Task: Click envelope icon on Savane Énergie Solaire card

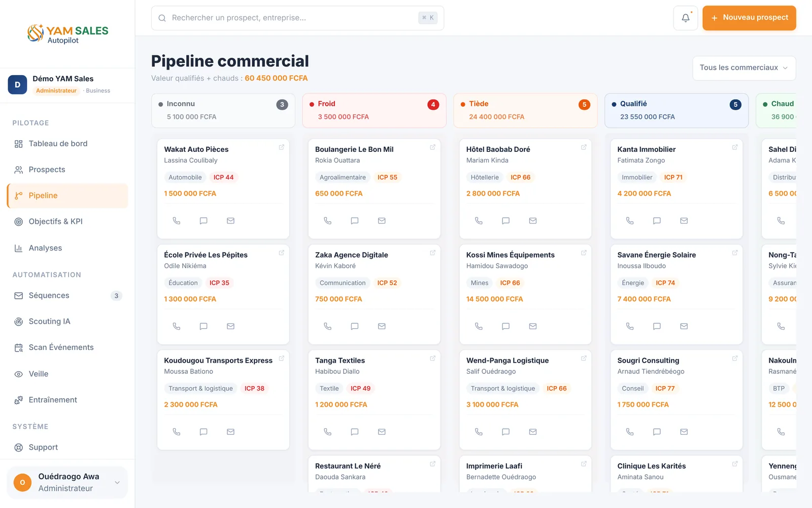Action: click(684, 326)
